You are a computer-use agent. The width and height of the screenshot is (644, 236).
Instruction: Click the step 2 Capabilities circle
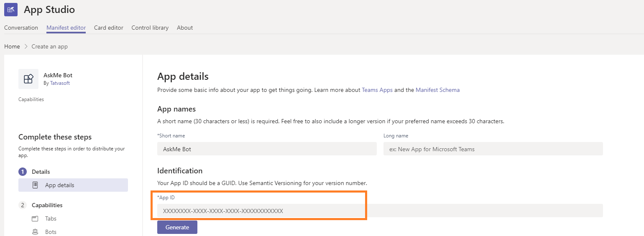coord(23,205)
